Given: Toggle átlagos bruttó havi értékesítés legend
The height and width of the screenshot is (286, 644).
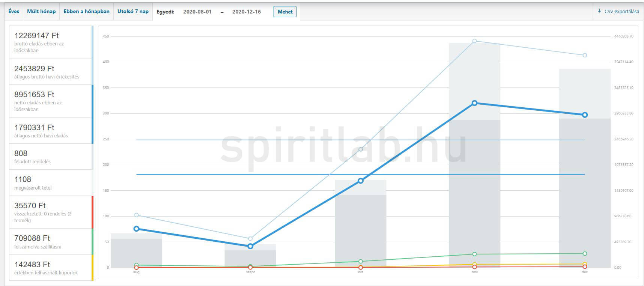Looking at the screenshot, I should (51, 72).
